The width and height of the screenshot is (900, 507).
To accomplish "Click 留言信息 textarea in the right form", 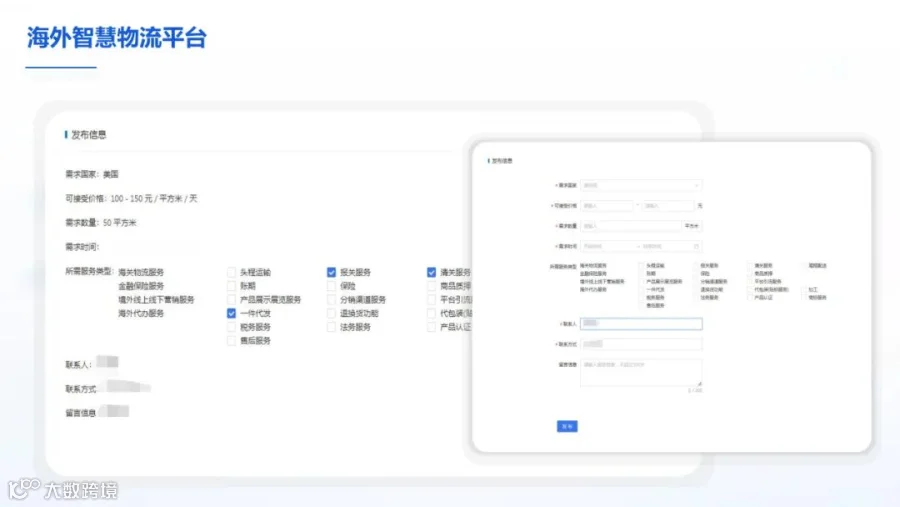I will (x=641, y=373).
